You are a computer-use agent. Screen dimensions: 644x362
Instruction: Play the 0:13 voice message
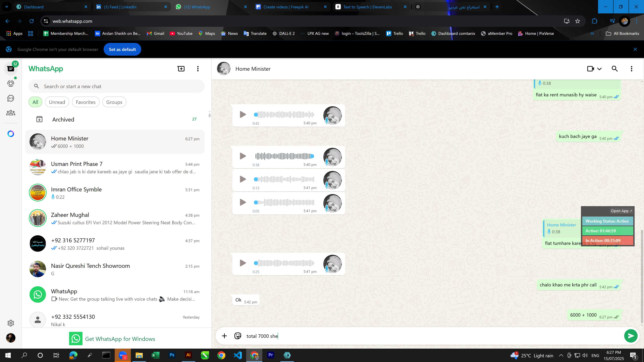243,179
